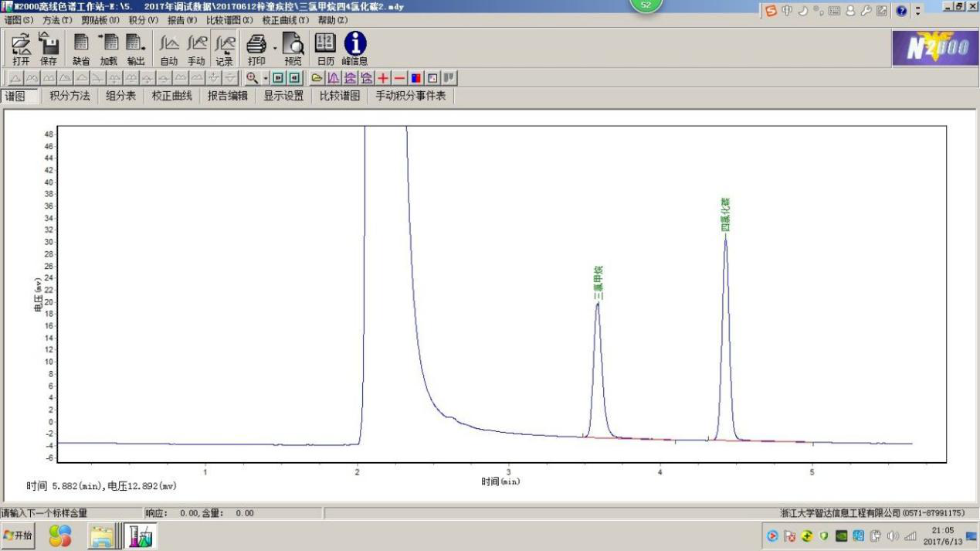This screenshot has width=980, height=551.
Task: Switch to the 报告编辑 tab
Action: [228, 96]
